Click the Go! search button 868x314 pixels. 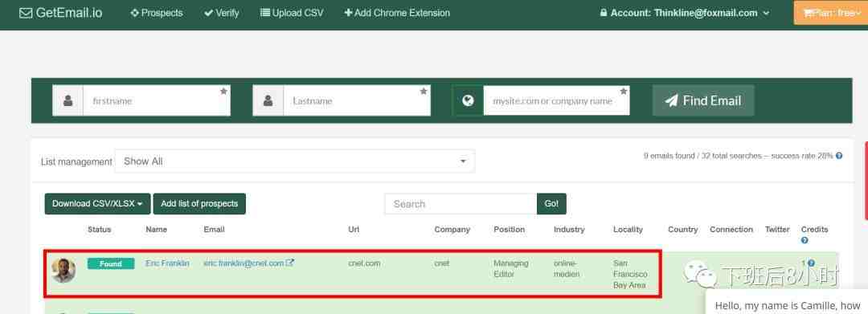(551, 204)
